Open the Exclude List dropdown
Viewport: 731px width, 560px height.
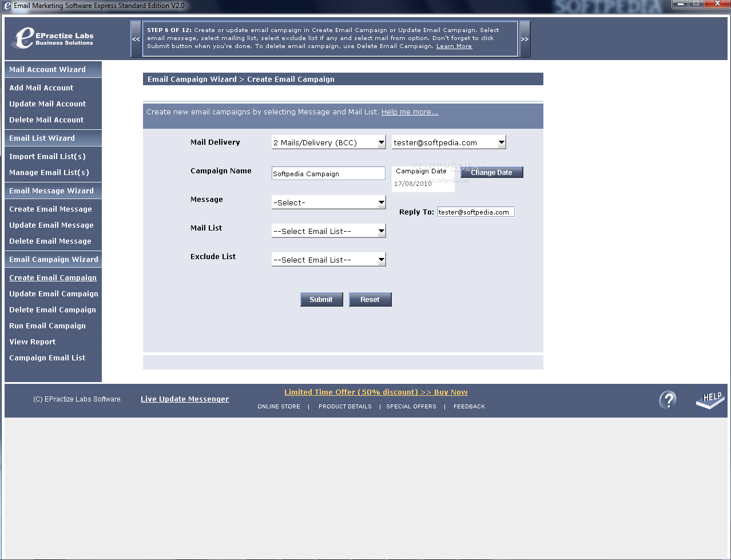point(329,260)
